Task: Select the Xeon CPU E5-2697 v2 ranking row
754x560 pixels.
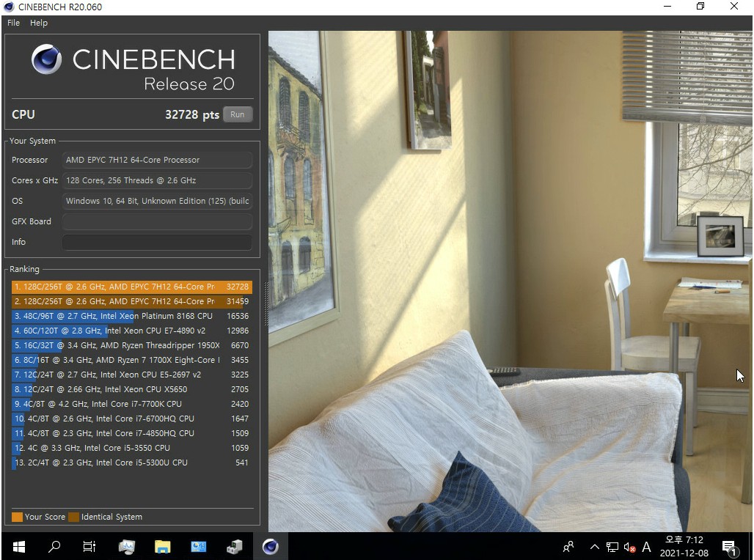Action: point(132,375)
